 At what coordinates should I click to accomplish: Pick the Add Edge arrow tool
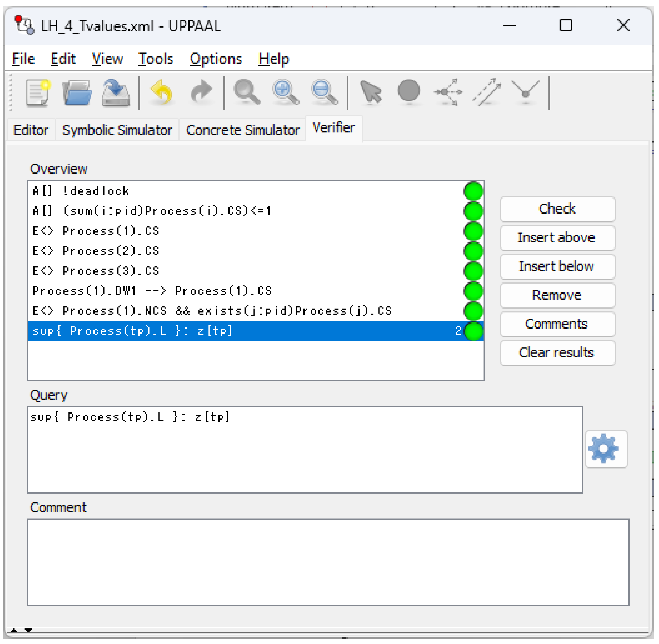point(487,92)
